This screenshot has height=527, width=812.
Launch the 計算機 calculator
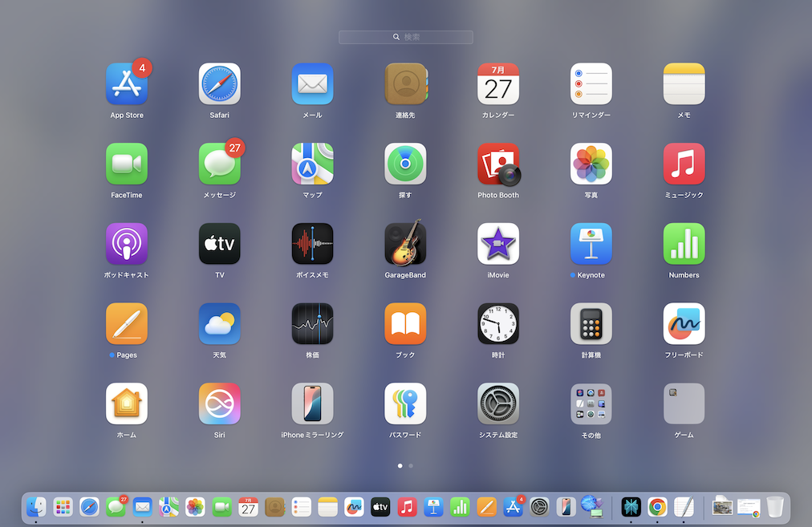click(591, 323)
